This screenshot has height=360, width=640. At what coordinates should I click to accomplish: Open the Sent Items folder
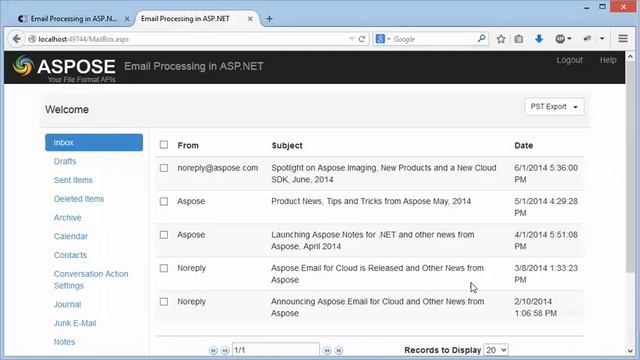click(73, 180)
